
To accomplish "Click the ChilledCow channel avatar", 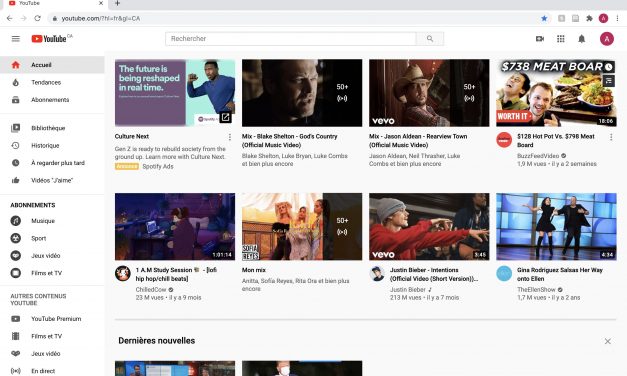I will click(x=123, y=274).
